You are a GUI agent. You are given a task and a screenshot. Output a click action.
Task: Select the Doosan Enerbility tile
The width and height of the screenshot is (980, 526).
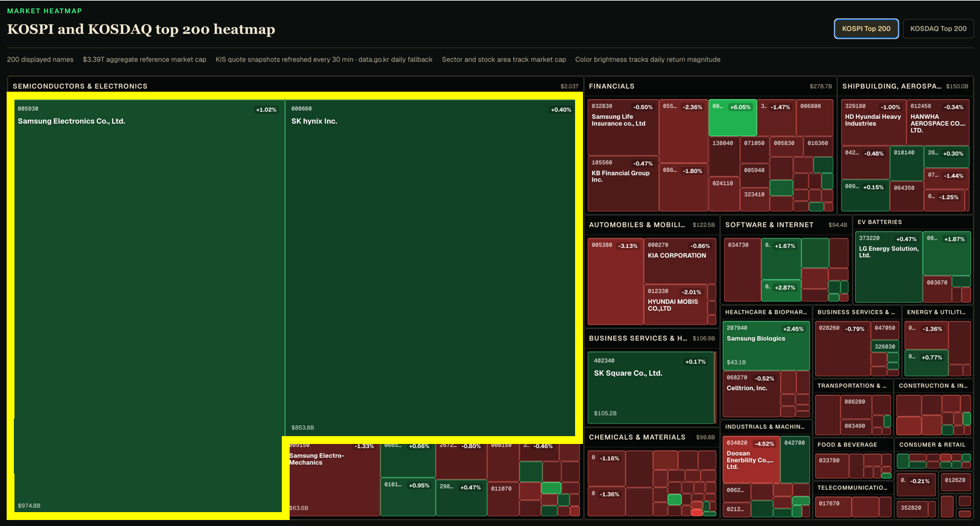click(751, 460)
